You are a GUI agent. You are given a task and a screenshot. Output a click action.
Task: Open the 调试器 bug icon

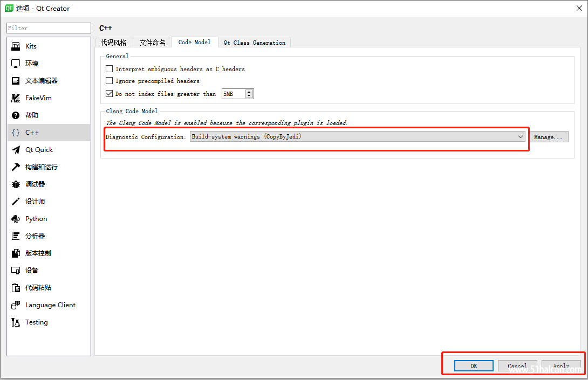coord(16,184)
